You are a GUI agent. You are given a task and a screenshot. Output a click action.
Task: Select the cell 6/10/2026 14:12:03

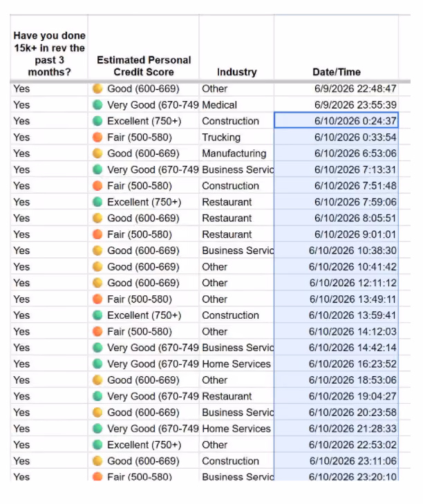pyautogui.click(x=336, y=331)
